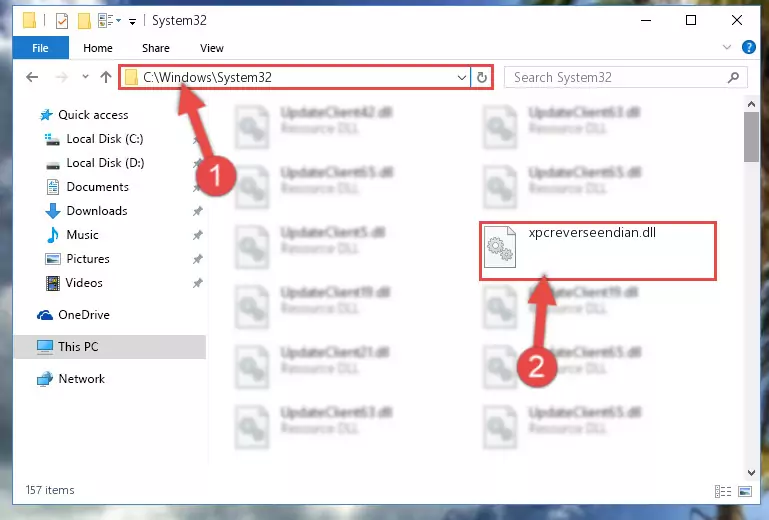This screenshot has width=769, height=520.
Task: Click the Music note icon
Action: (52, 235)
